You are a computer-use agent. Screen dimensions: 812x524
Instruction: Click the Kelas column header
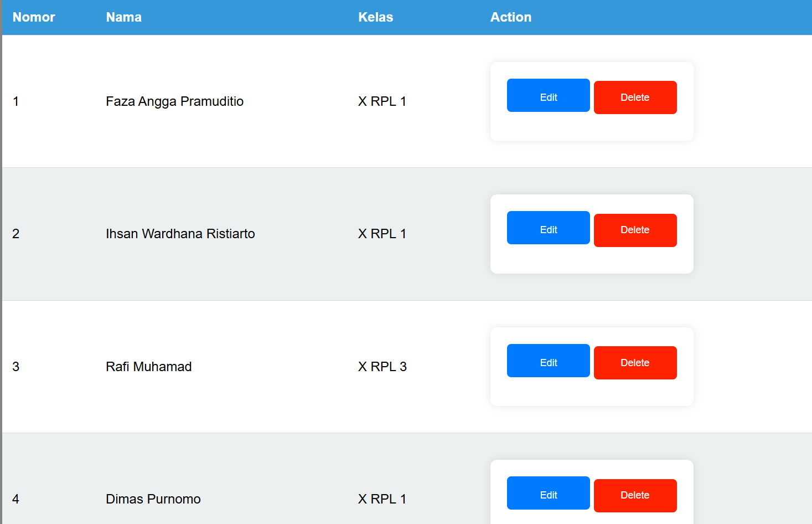[x=376, y=17]
